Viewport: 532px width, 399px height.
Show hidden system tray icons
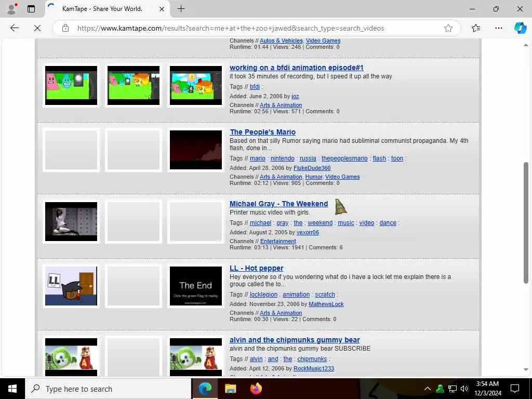click(428, 389)
